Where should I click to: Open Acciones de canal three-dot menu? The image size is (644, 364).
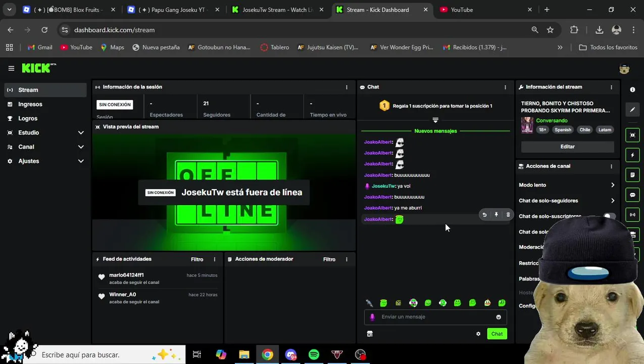point(611,166)
